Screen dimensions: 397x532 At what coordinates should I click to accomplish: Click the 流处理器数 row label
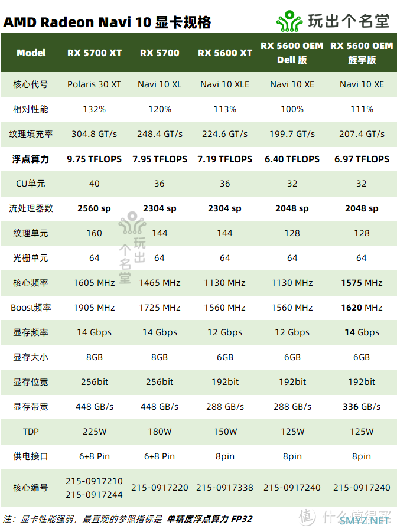[31, 208]
